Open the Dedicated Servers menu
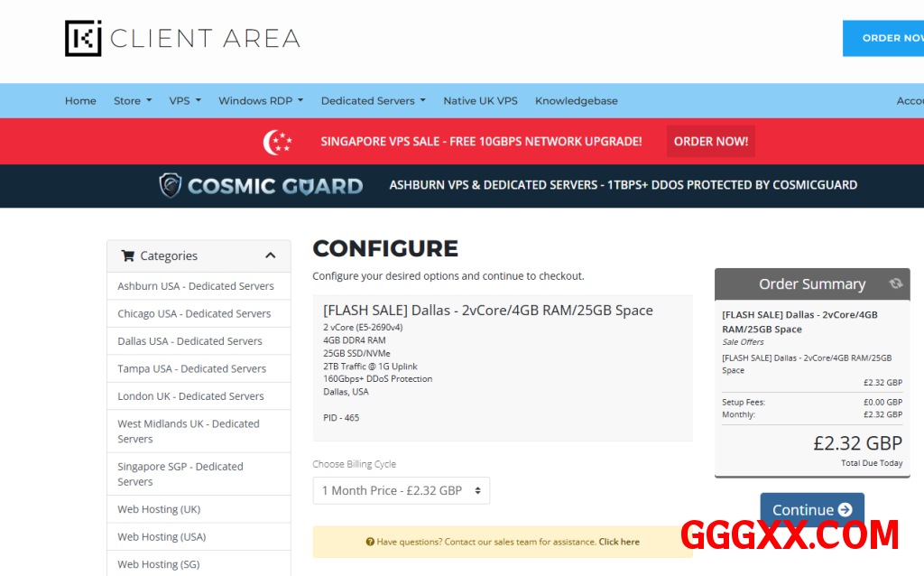 [373, 101]
